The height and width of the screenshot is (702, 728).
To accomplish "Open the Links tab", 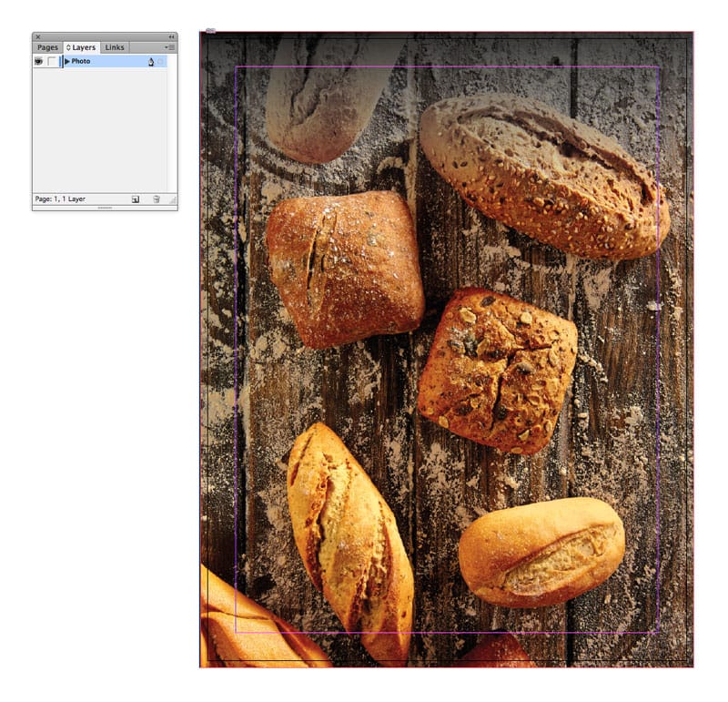I will 115,47.
